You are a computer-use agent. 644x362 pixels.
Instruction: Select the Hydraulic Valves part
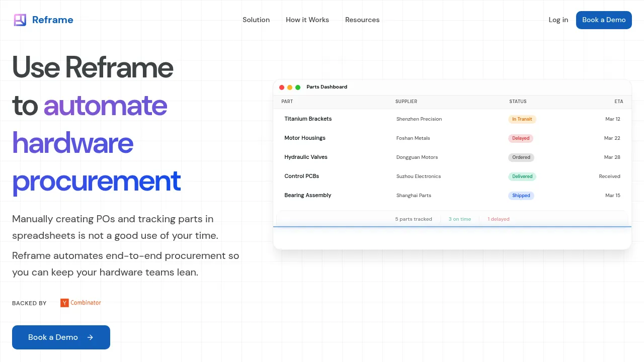pos(306,157)
